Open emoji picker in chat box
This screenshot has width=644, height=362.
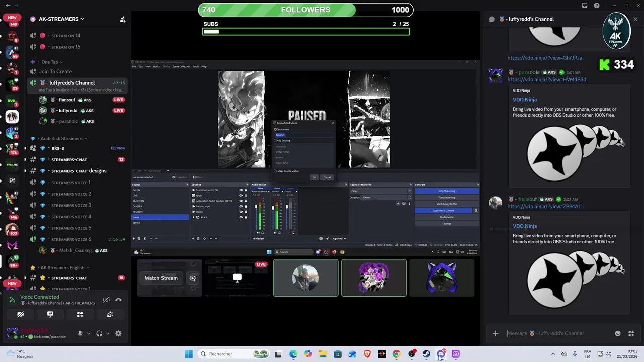pyautogui.click(x=618, y=333)
